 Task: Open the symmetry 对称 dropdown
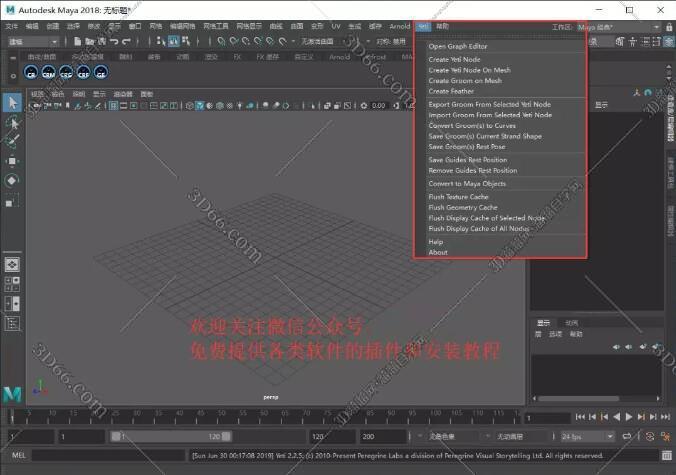(x=391, y=41)
